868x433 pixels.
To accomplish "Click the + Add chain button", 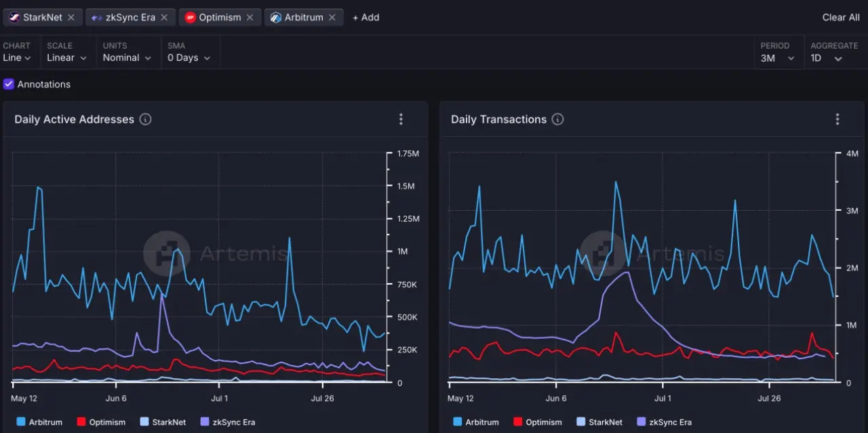I will (x=366, y=18).
